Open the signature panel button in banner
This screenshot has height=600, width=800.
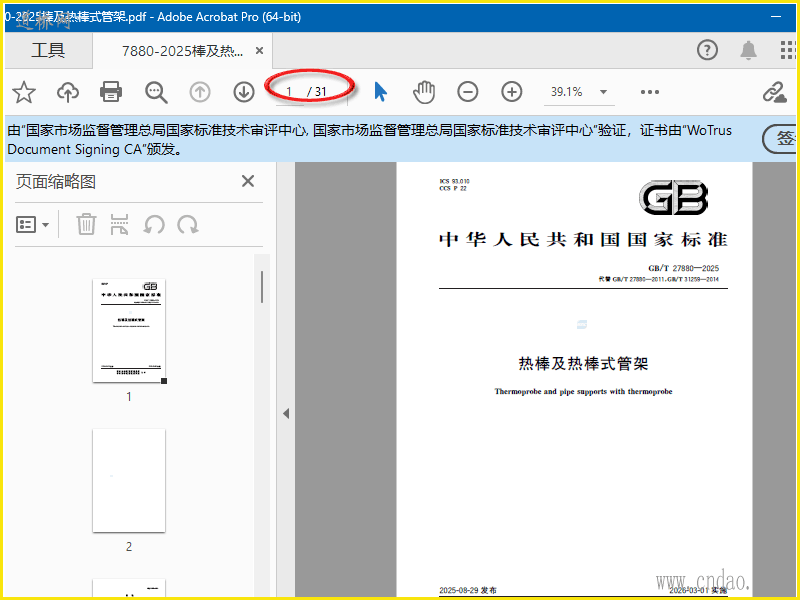click(x=780, y=139)
